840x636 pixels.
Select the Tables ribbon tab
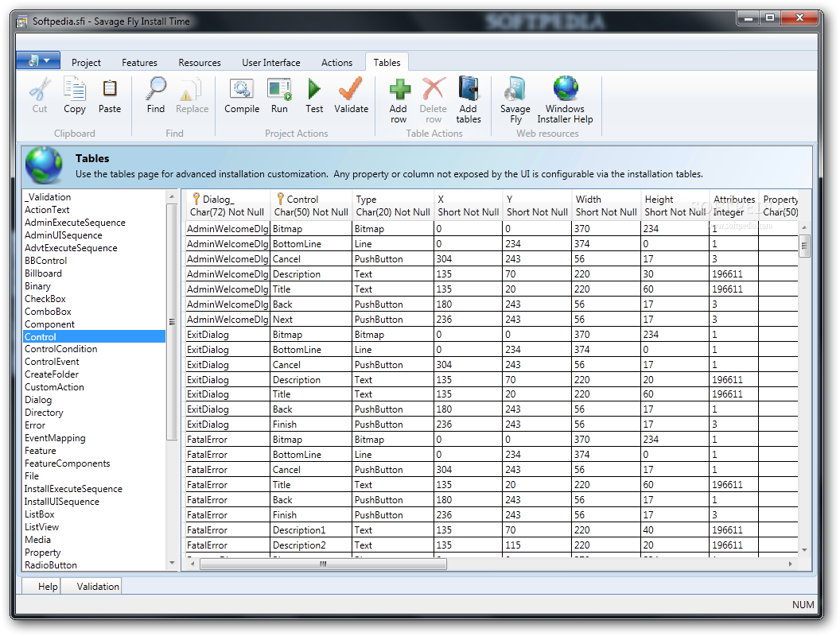387,63
